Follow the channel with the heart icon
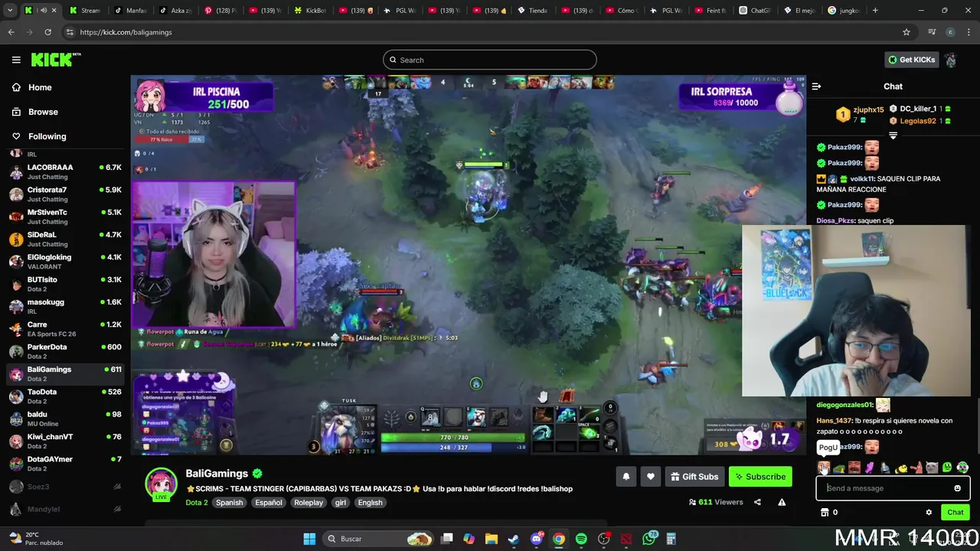The image size is (980, 551). click(x=650, y=477)
